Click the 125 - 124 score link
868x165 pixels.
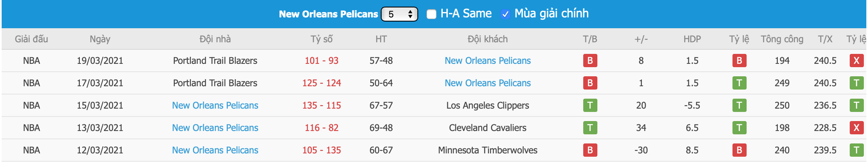pos(321,83)
